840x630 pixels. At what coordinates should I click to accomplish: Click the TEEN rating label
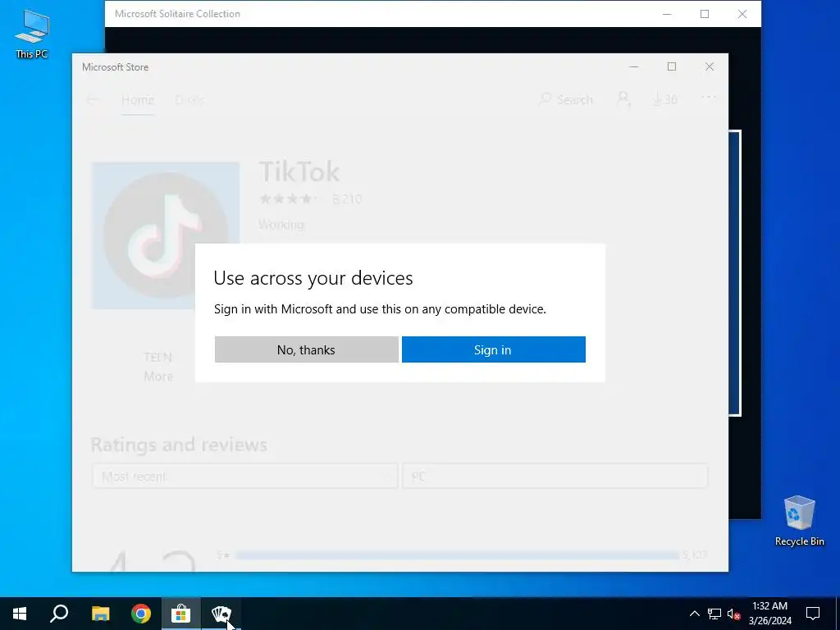tap(158, 358)
